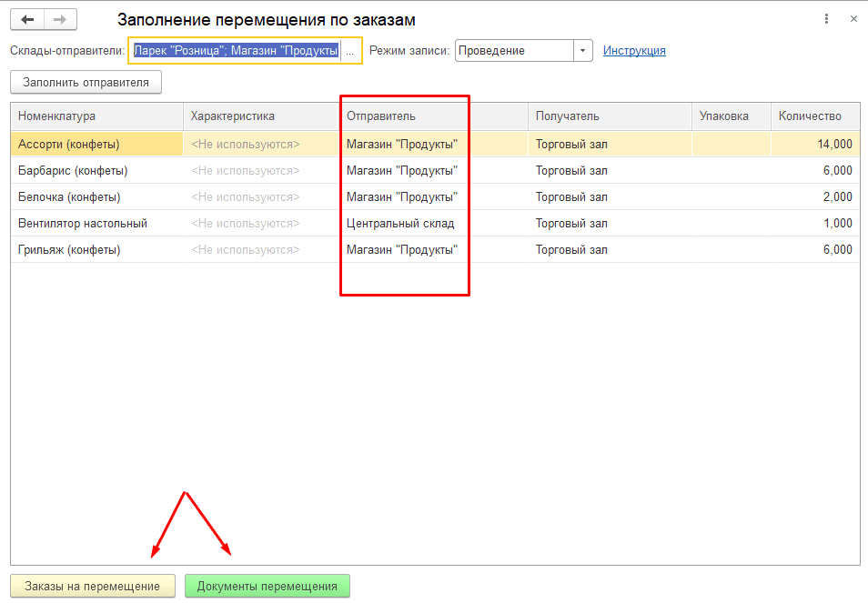Click the Центральный склад sender cell
Screen dimensions: 868x603
[433, 224]
